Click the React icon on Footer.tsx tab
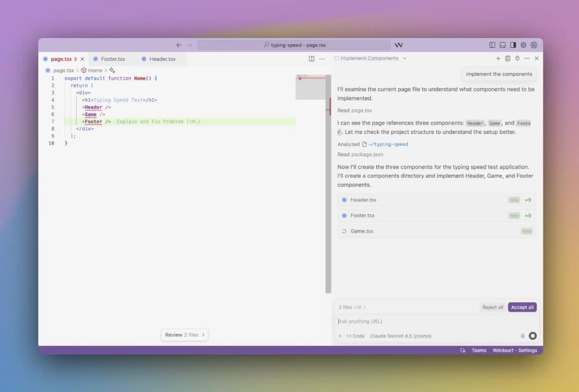The image size is (579, 392). tap(95, 59)
